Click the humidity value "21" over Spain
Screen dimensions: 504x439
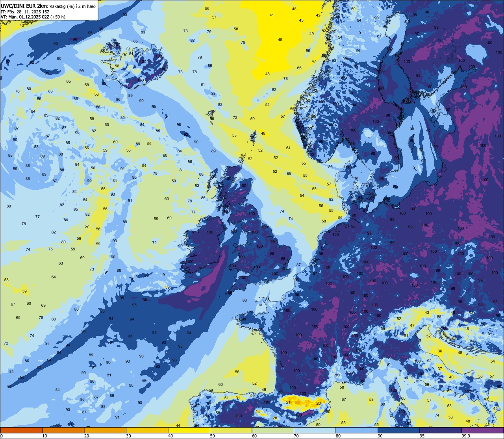pos(288,402)
